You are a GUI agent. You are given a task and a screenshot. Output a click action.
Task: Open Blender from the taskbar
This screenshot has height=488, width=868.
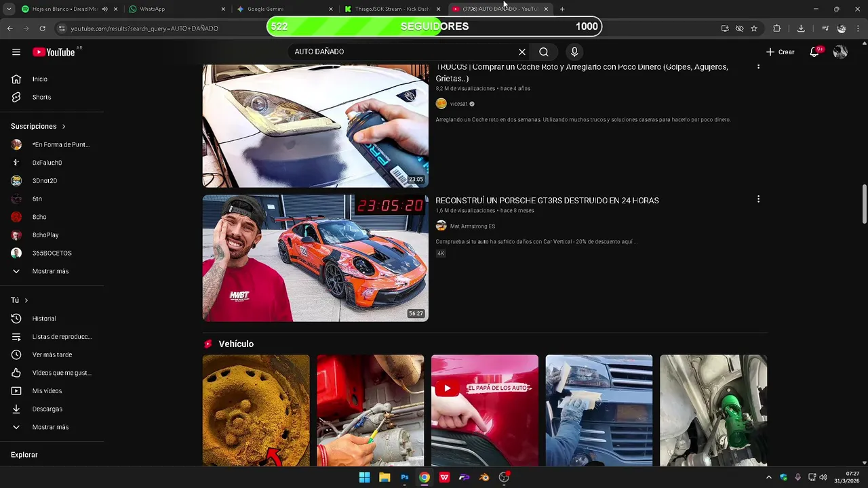click(x=484, y=477)
